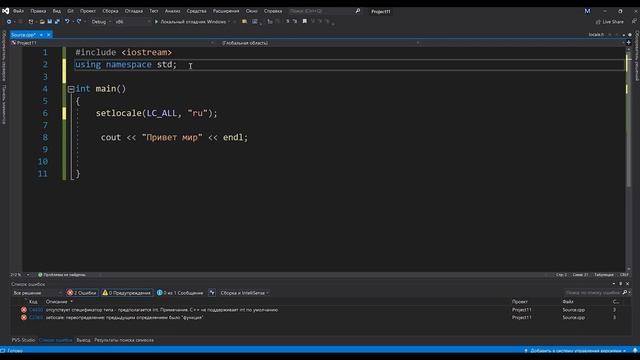640x360 pixels.
Task: Open the Правка menu
Action: (38, 11)
